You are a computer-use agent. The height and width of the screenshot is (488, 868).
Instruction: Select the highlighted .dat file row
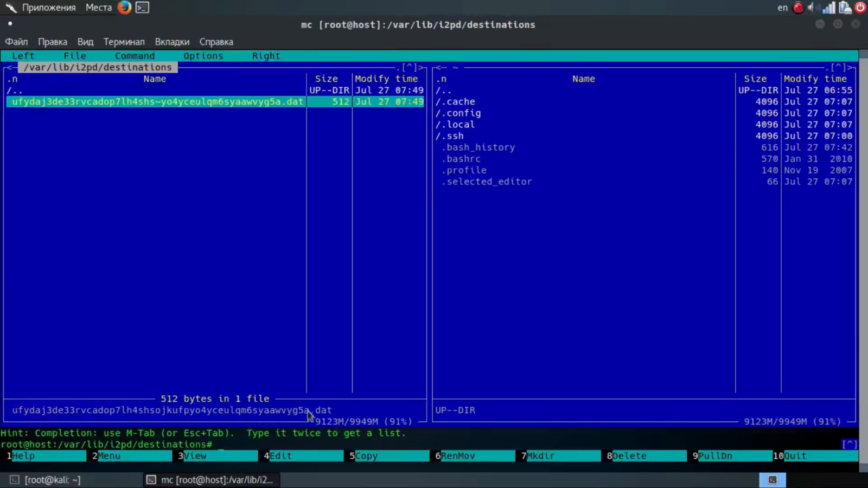tap(215, 101)
